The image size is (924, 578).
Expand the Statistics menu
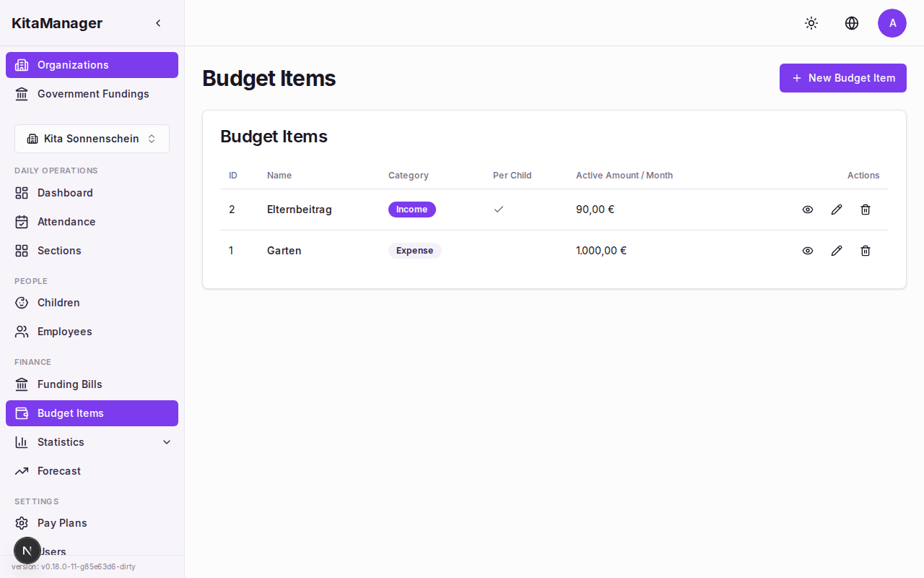point(166,441)
